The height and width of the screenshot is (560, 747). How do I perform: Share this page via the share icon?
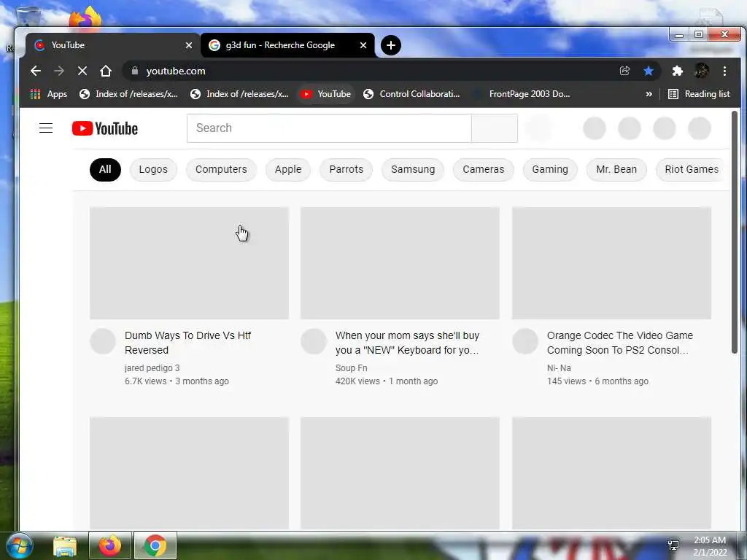pyautogui.click(x=624, y=71)
